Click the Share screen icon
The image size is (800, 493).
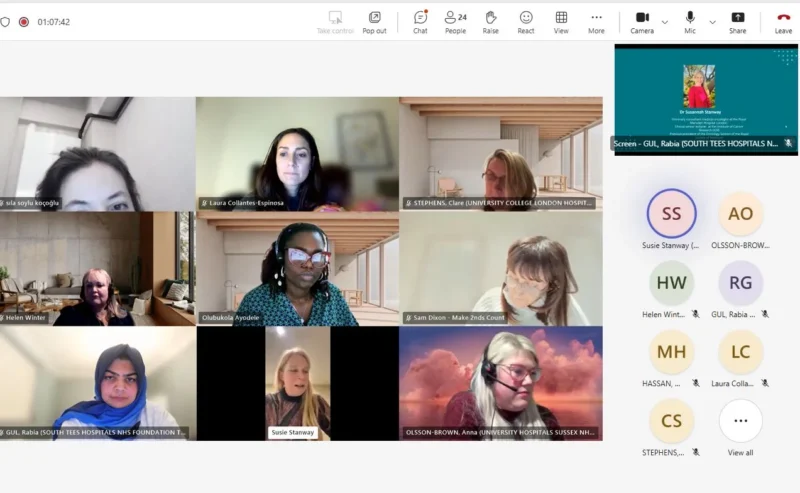[x=737, y=21]
